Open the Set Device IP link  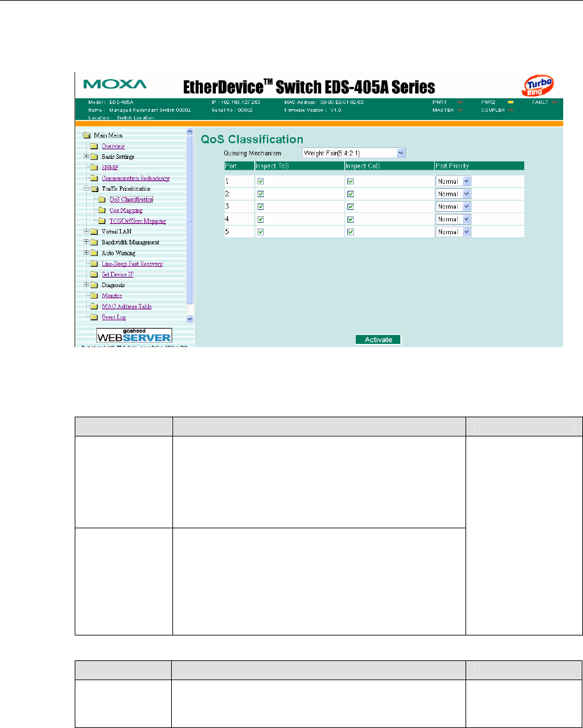117,274
